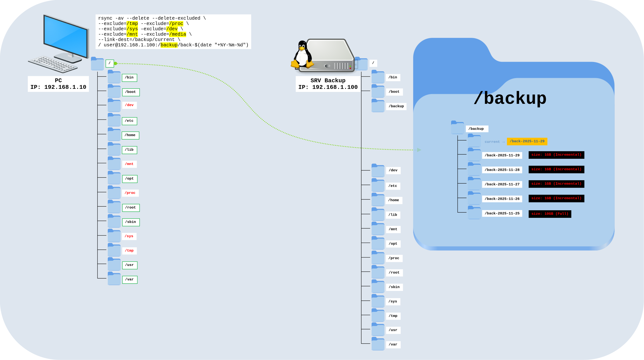Expand the /backup tree node inside the backup view
644x360 pixels.
[x=458, y=128]
